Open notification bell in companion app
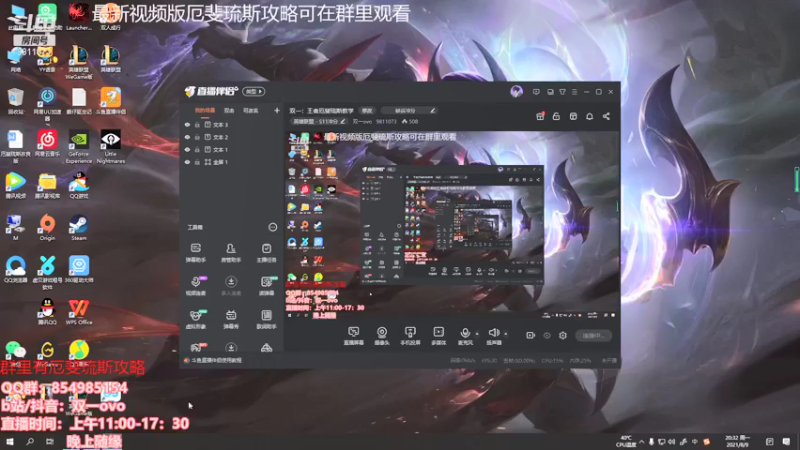The width and height of the screenshot is (800, 450). 589,116
